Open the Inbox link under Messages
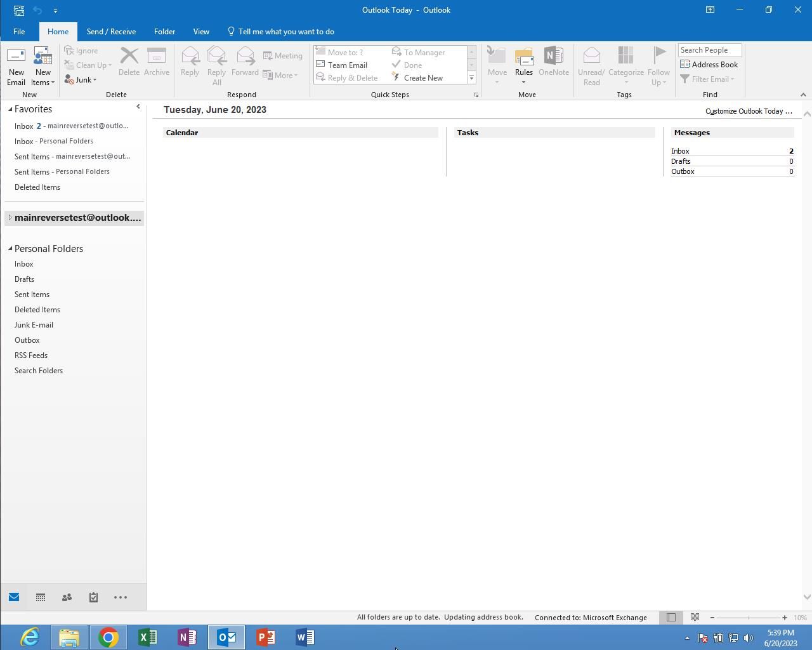 click(680, 151)
